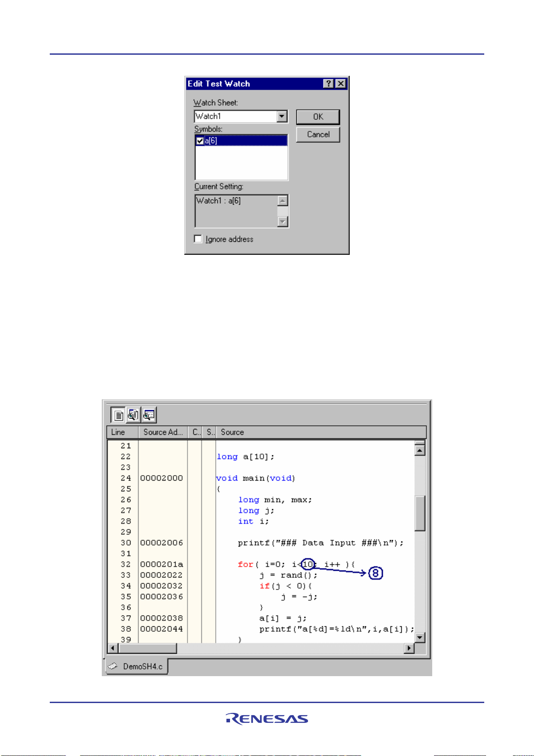Click address 00002032 on line 34
The width and height of the screenshot is (534, 756).
pos(162,586)
